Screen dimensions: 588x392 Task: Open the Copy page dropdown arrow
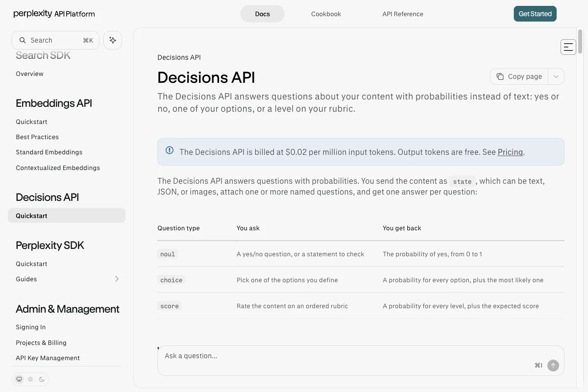pyautogui.click(x=556, y=76)
